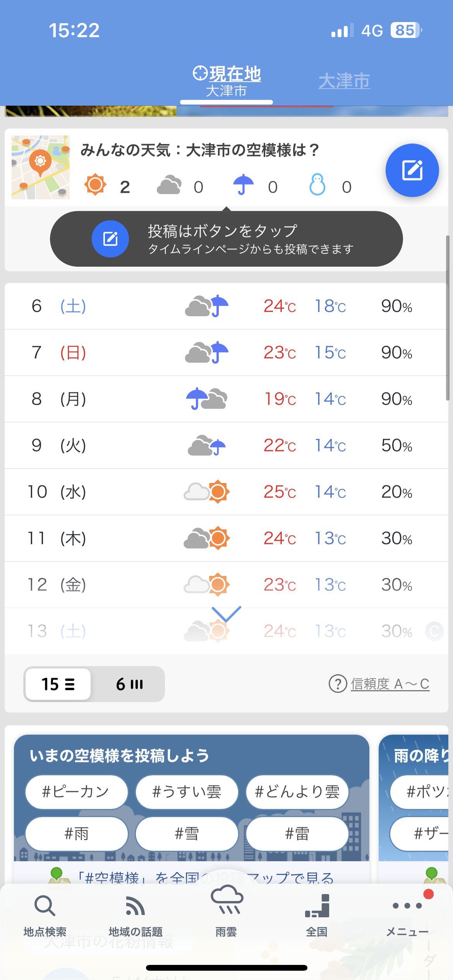The image size is (453, 980).
Task: Tap the #雷 thunder hashtag button
Action: pyautogui.click(x=297, y=834)
